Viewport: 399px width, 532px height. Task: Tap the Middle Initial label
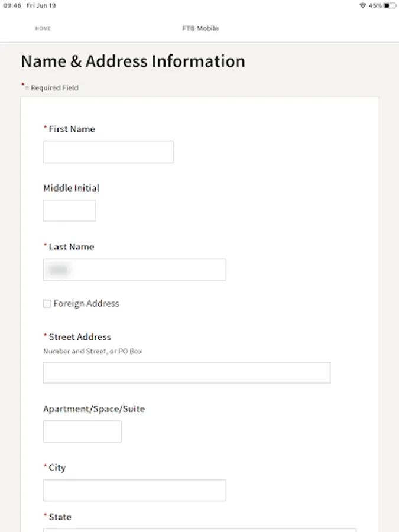click(72, 188)
